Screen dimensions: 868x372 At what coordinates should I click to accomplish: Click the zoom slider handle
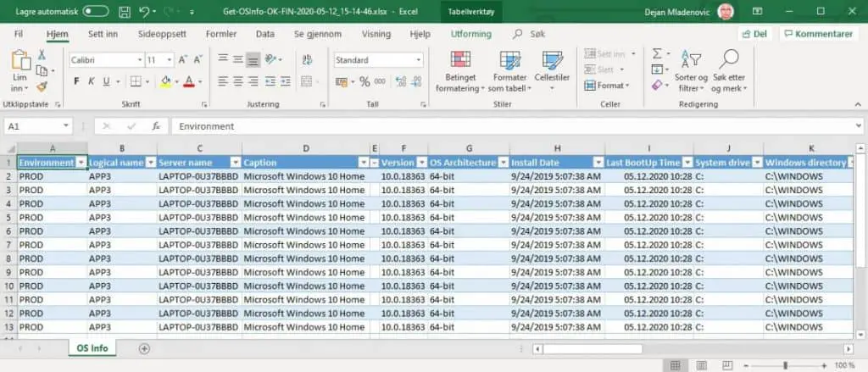coord(785,365)
